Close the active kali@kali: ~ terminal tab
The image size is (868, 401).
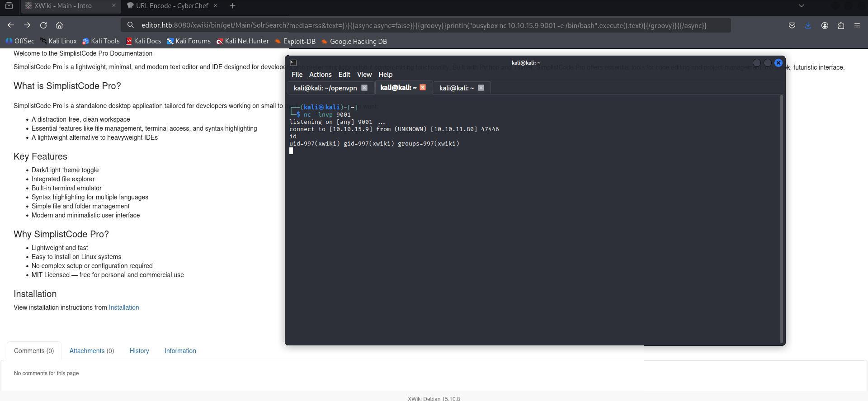(423, 87)
